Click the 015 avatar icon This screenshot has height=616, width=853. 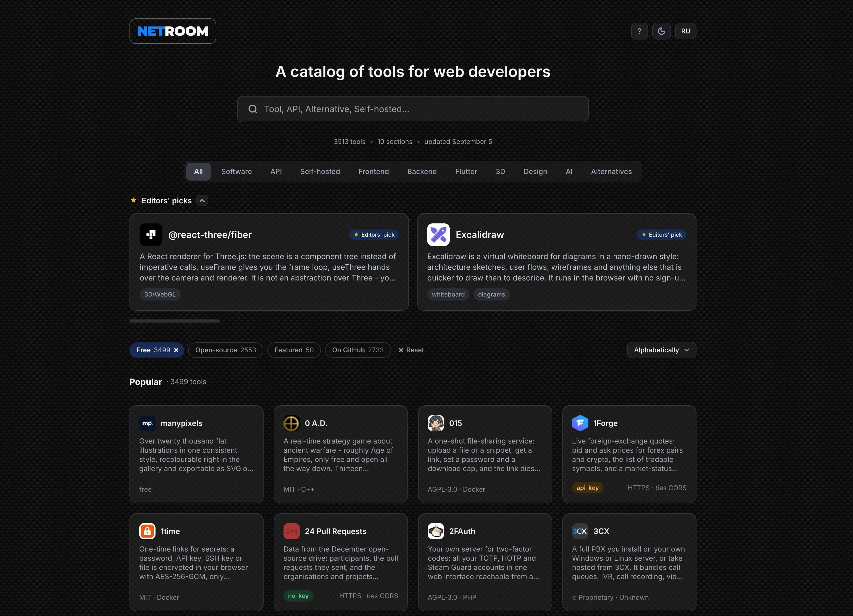pyautogui.click(x=435, y=423)
